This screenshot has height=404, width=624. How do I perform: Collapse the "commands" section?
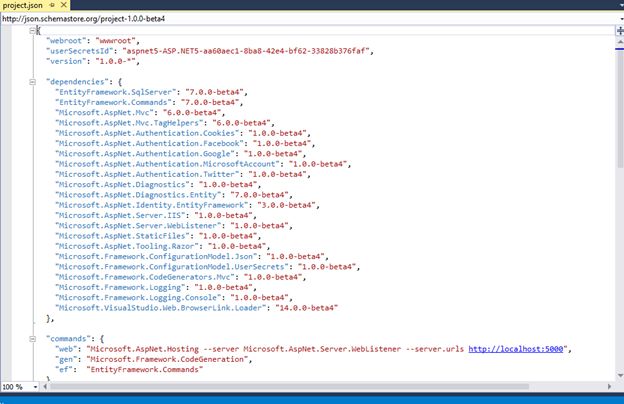[x=33, y=339]
